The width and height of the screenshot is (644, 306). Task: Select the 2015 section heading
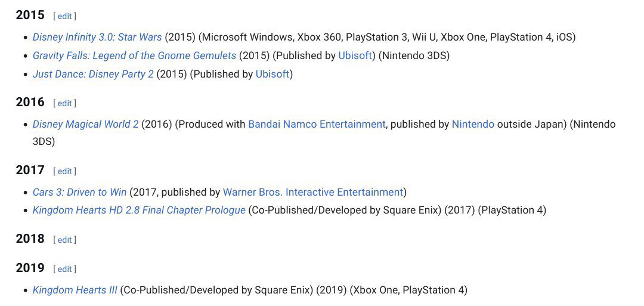click(30, 15)
